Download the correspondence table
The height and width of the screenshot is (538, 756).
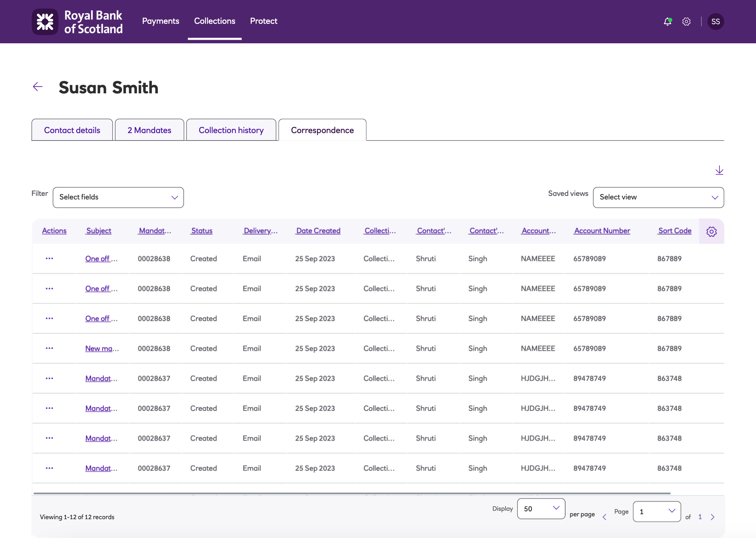719,170
